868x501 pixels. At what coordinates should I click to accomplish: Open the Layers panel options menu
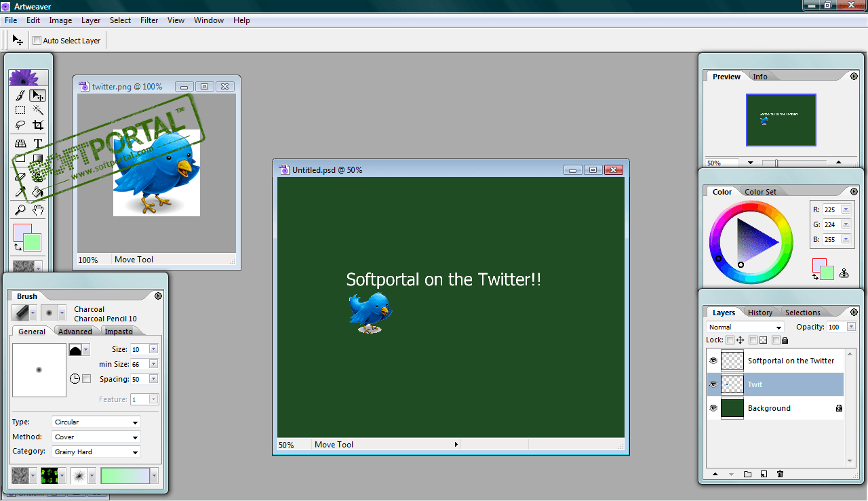(854, 313)
